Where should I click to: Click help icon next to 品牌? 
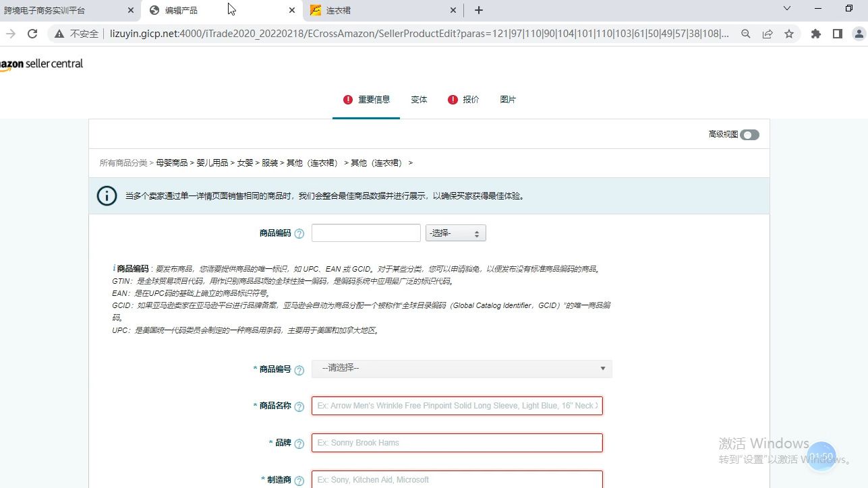(299, 444)
